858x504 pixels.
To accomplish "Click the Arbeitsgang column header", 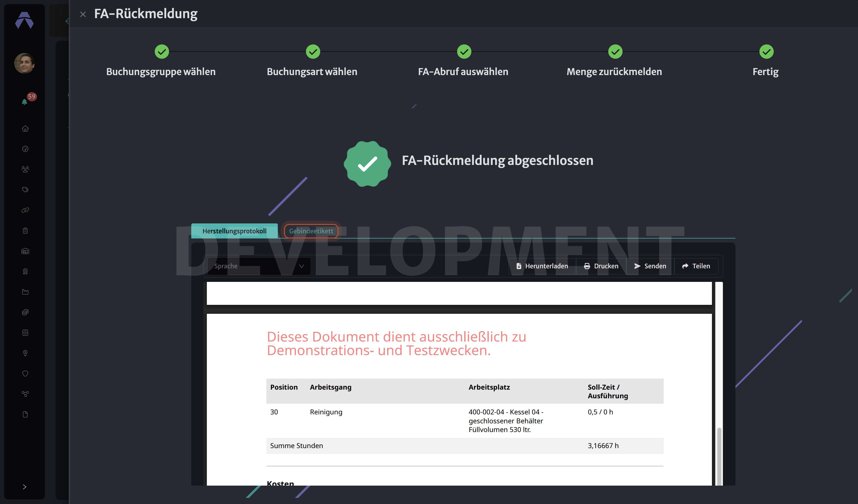I will [330, 387].
